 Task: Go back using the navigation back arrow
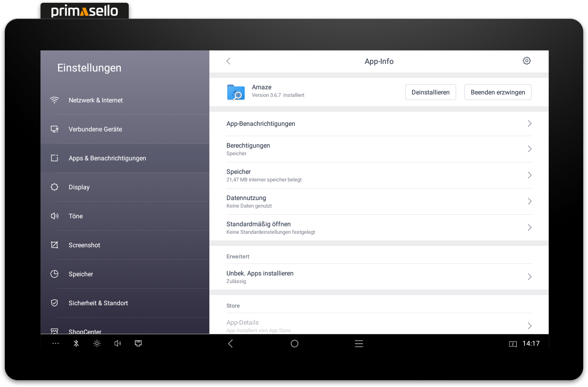230,343
